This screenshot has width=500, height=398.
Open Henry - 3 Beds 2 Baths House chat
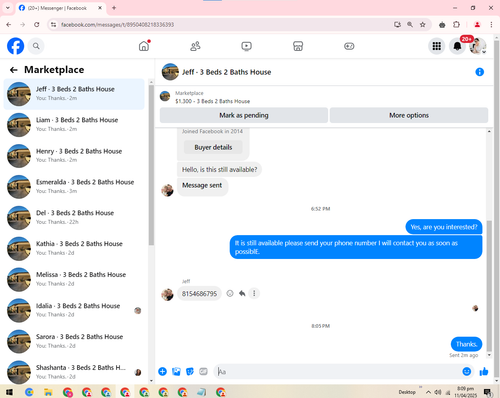[74, 156]
